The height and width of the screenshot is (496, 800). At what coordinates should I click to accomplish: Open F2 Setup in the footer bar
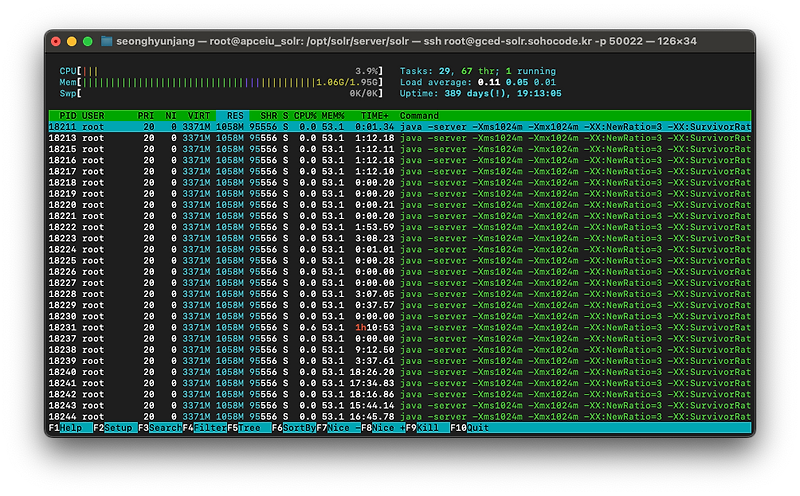click(115, 428)
